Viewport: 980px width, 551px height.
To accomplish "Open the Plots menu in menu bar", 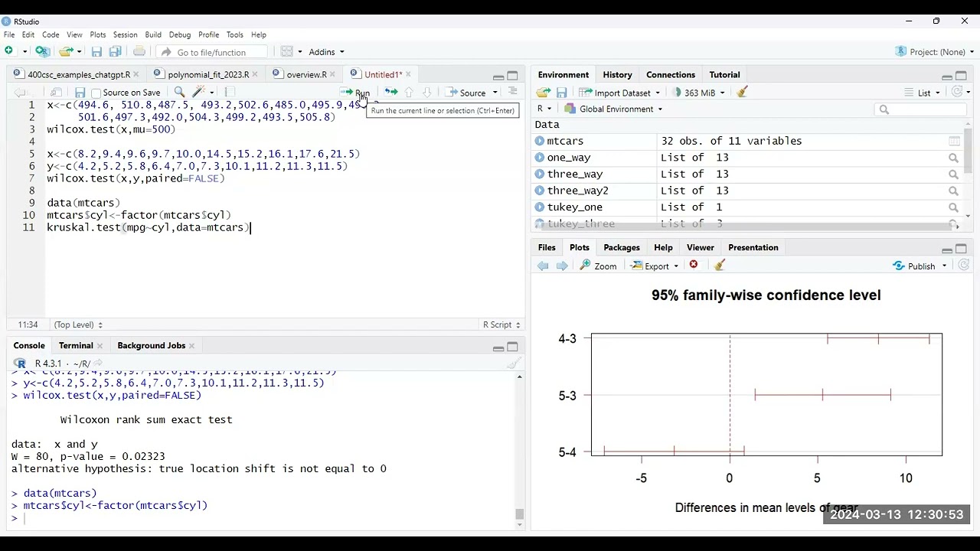I will tap(97, 34).
